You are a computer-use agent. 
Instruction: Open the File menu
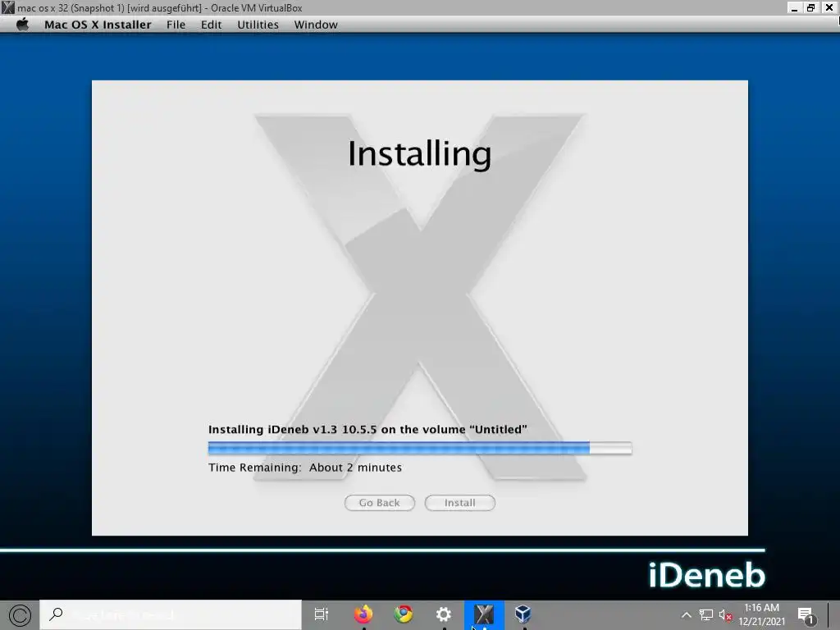[x=176, y=25]
